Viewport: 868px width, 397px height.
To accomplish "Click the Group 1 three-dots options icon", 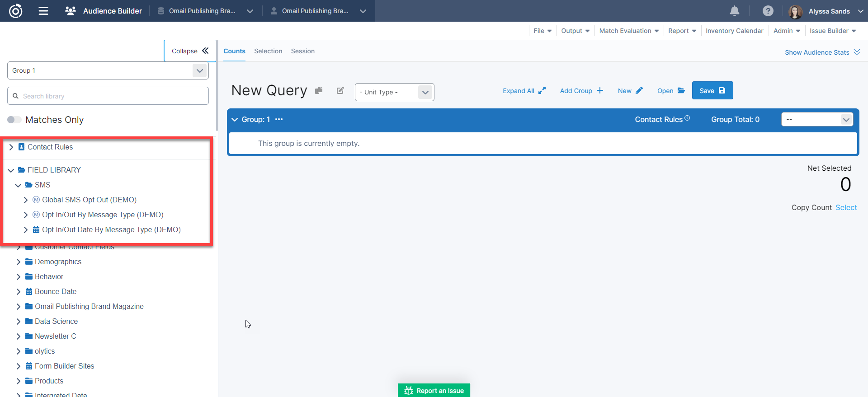I will point(279,119).
